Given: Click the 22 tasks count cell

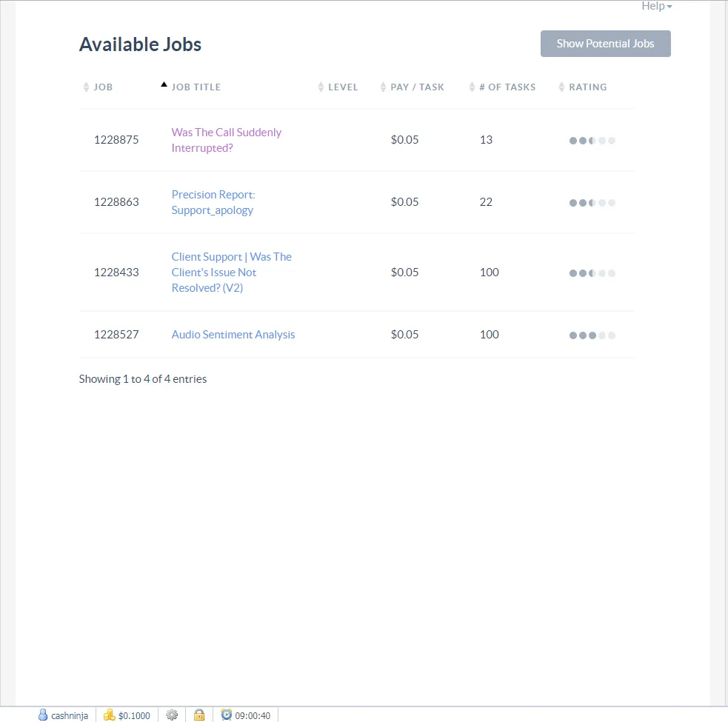Looking at the screenshot, I should pos(486,202).
